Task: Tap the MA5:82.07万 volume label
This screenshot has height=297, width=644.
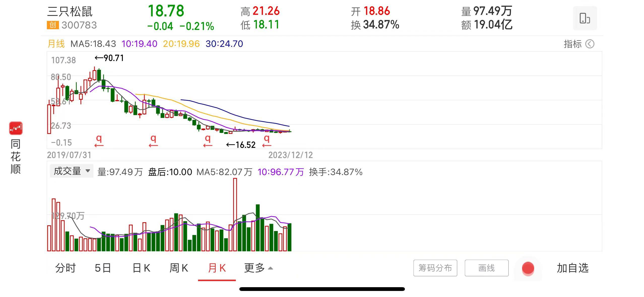Action: pyautogui.click(x=224, y=172)
